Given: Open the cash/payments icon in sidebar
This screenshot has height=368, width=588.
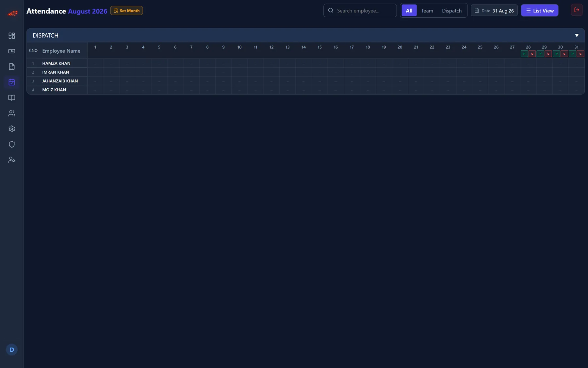Looking at the screenshot, I should (12, 51).
